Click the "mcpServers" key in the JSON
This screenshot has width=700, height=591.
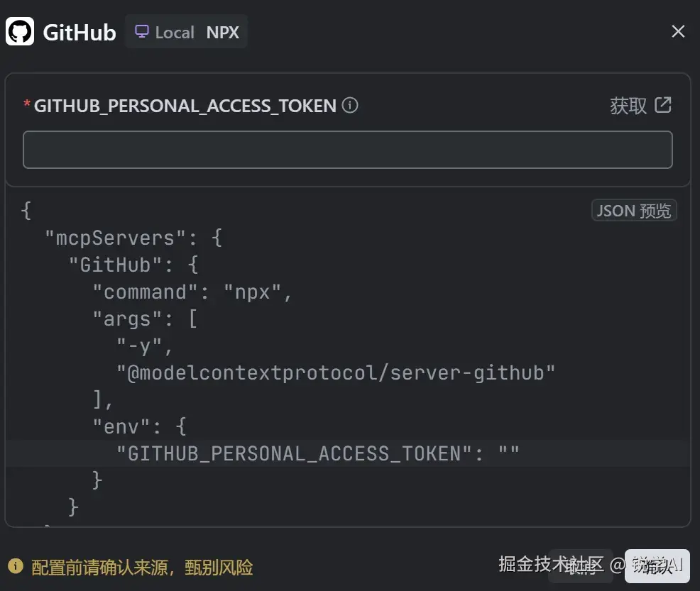click(x=110, y=238)
